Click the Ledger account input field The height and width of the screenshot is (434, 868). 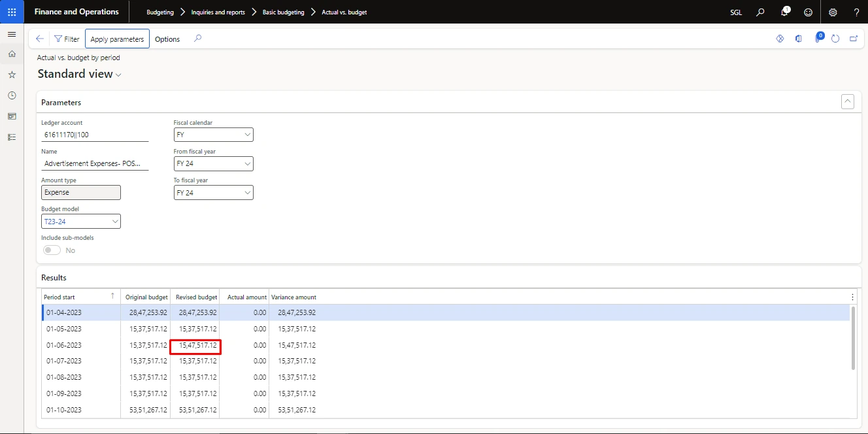(x=95, y=135)
